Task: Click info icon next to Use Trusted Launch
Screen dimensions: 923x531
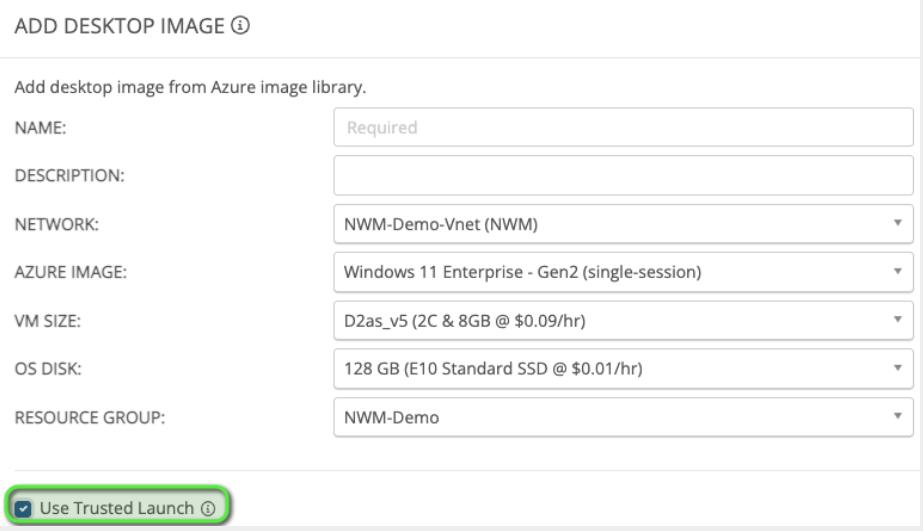Action: 208,509
